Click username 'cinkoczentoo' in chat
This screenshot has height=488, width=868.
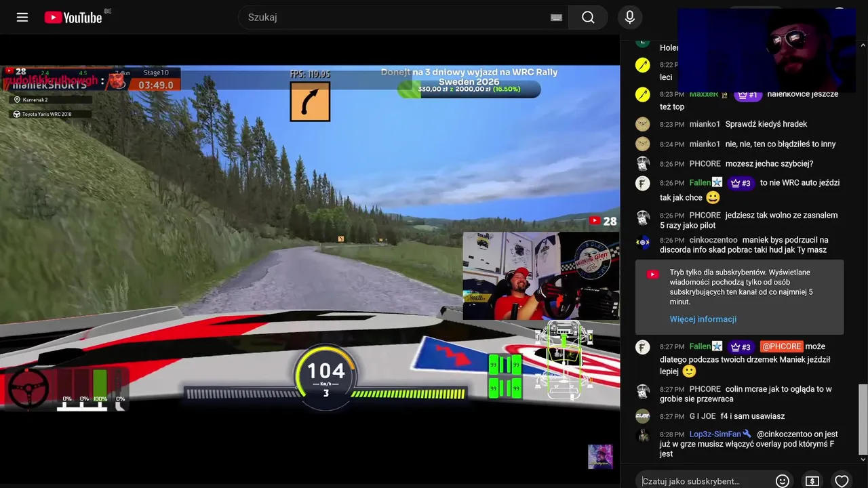713,240
